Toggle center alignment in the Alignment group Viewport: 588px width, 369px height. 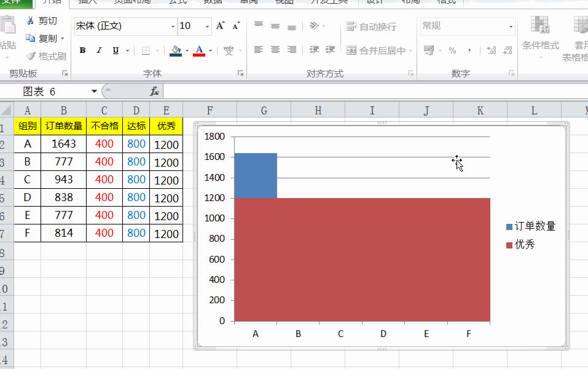click(274, 50)
